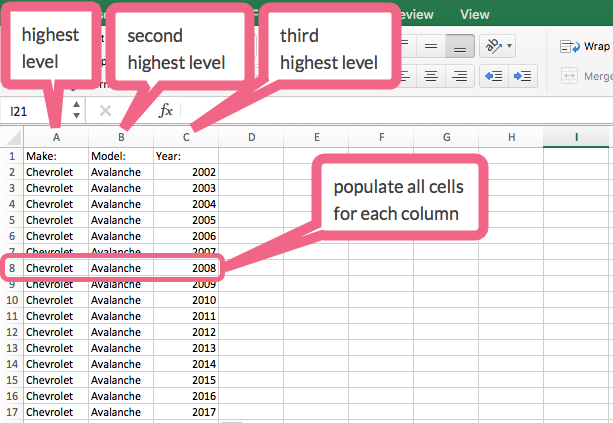Click the cancel X in the formula bar
This screenshot has height=423, width=613.
[x=105, y=111]
